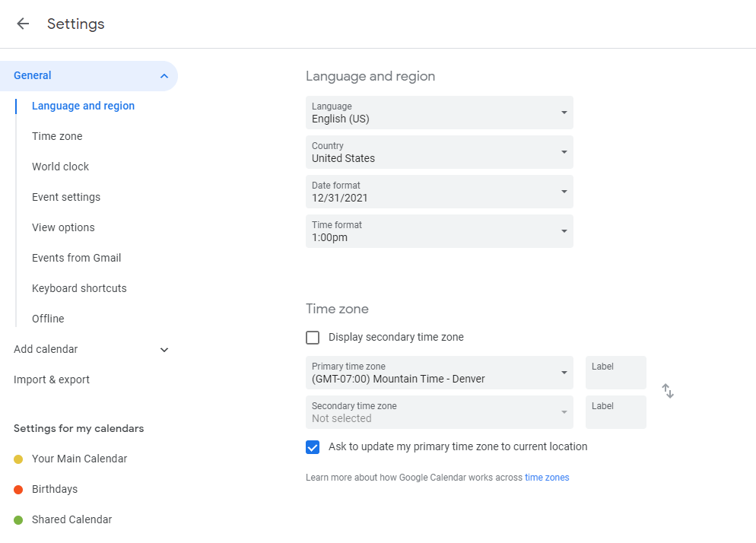Click the time zones help link
The width and height of the screenshot is (756, 543).
tap(547, 478)
